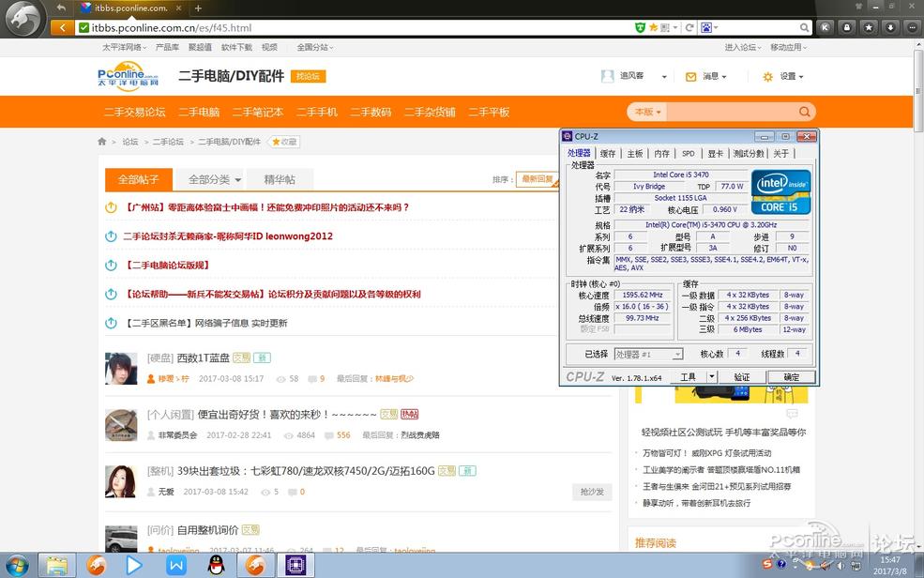Open the 处理器 #1 selection combo in CPU-Z
Viewport: 924px width, 578px height.
(x=648, y=354)
